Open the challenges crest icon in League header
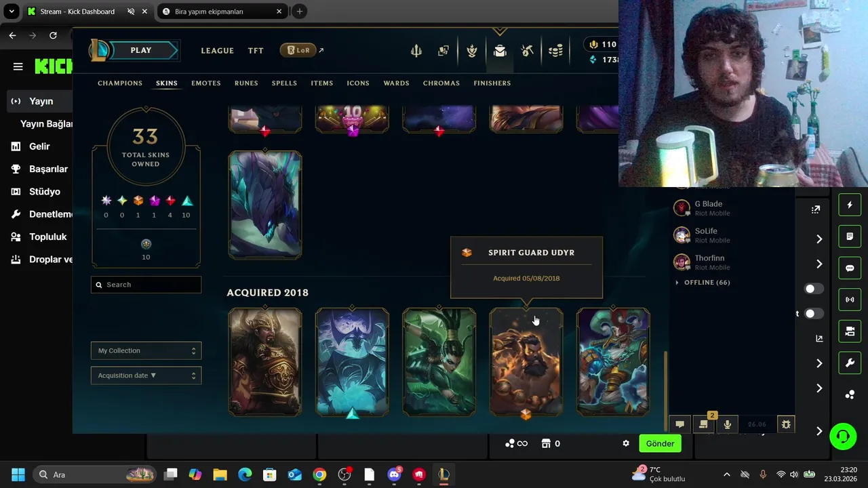868x488 pixels. 472,51
